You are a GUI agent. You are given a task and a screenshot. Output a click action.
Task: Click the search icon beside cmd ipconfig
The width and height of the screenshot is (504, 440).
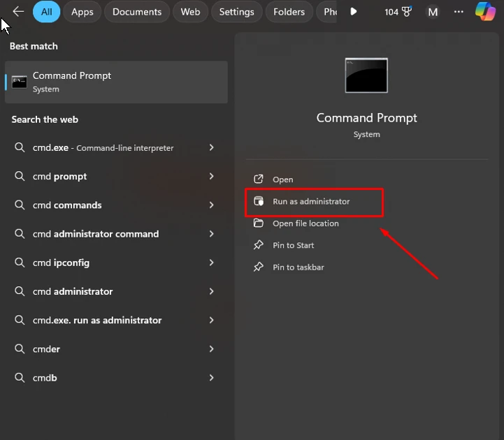coord(20,263)
